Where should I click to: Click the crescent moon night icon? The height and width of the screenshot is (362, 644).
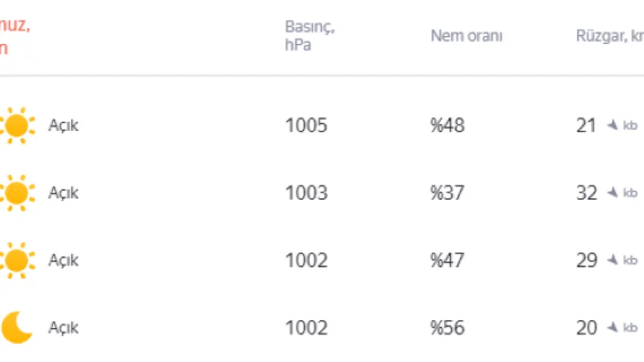(17, 328)
